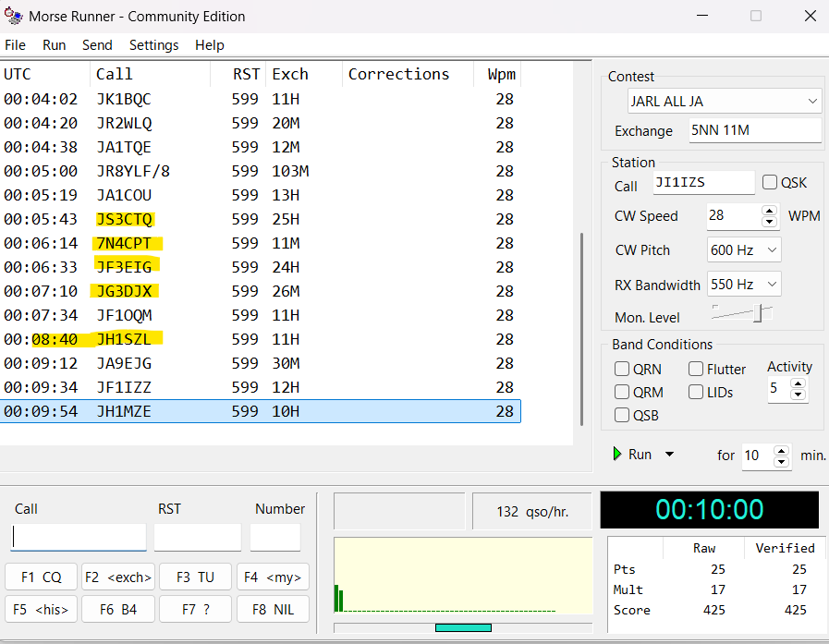Open the Contest dropdown showing JARL ALL JA

[725, 101]
